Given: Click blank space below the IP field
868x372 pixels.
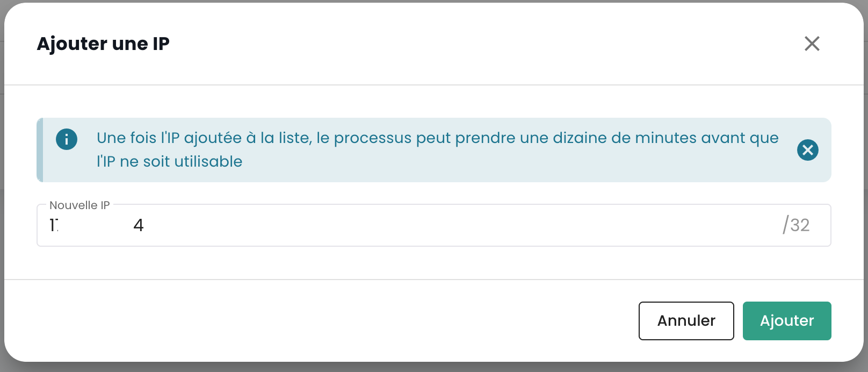Looking at the screenshot, I should tap(430, 263).
